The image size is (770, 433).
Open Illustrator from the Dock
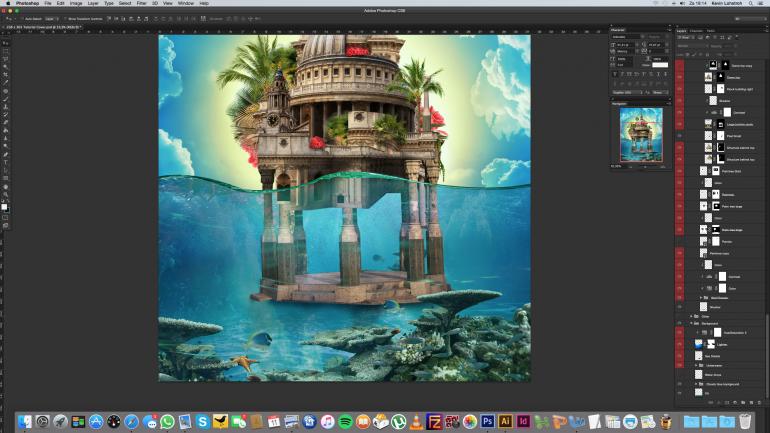505,421
